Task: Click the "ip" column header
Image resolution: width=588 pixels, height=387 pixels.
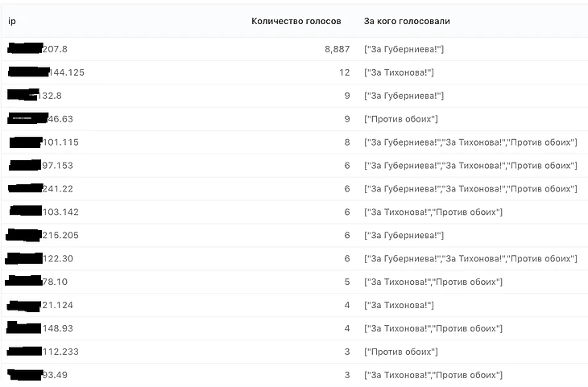Action: pos(11,21)
